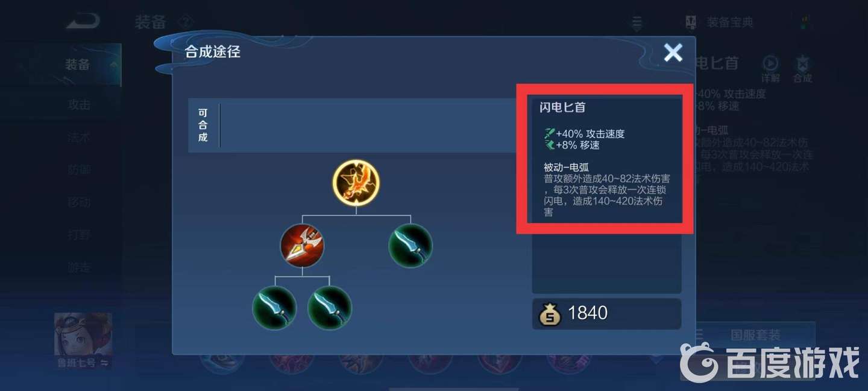
Task: Select the dagger icon on the right branch
Action: pos(410,246)
